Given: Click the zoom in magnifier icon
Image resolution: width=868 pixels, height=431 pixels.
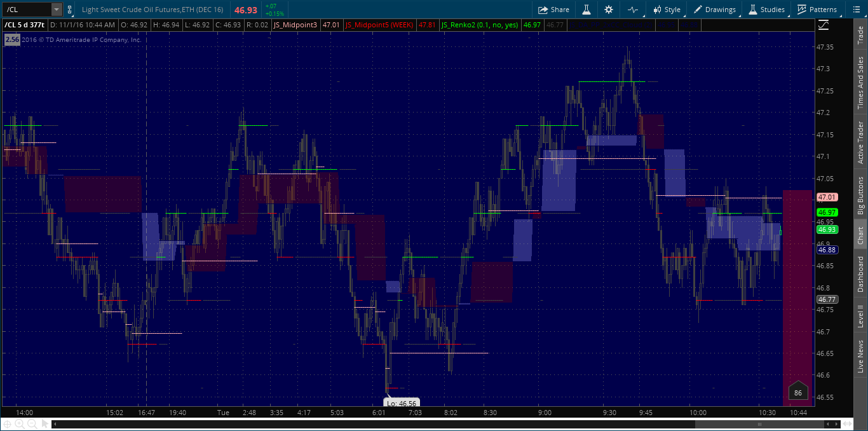Looking at the screenshot, I should (x=19, y=424).
